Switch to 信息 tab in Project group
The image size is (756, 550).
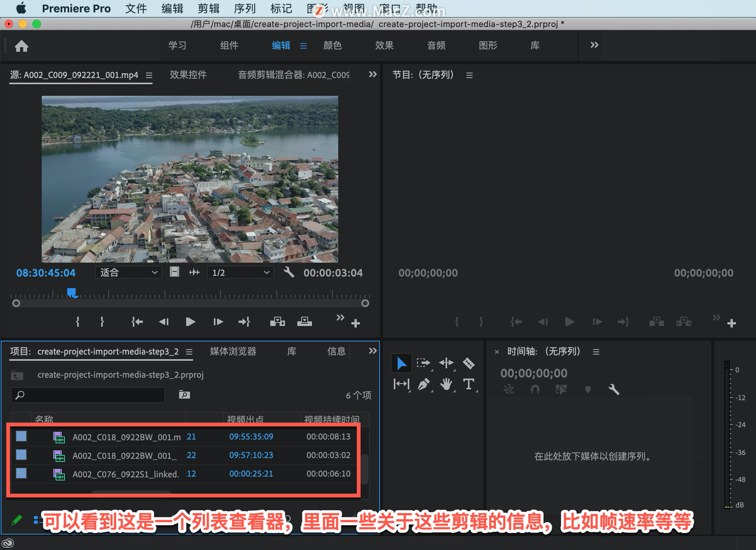point(336,351)
